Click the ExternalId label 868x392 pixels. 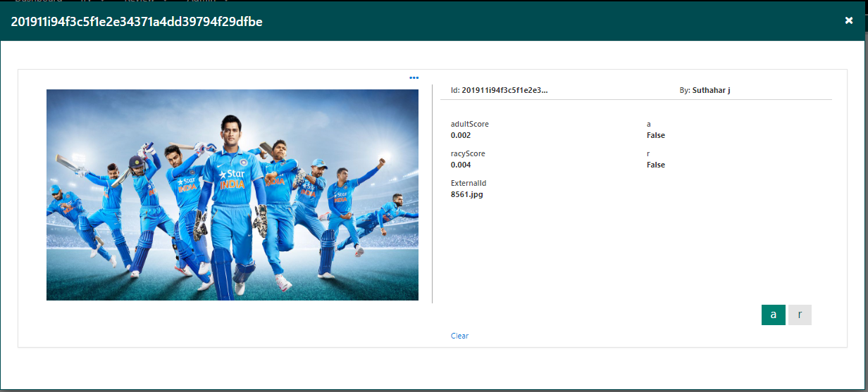point(469,183)
